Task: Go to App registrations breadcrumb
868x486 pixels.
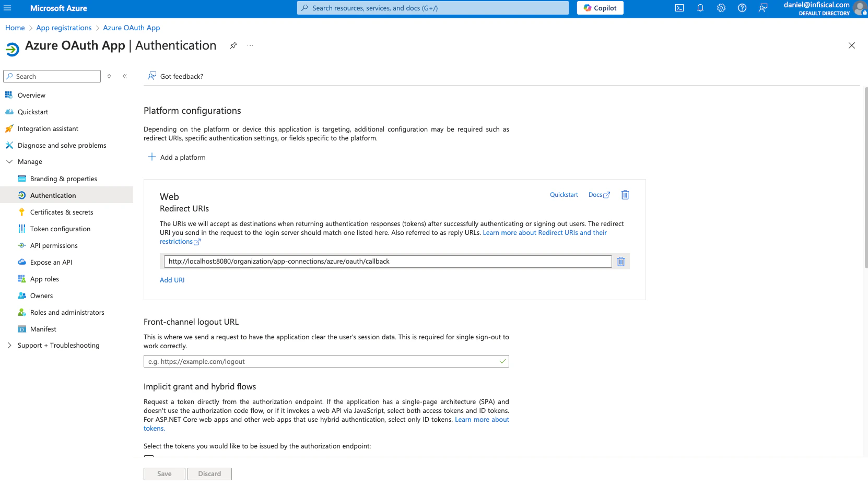Action: [64, 28]
